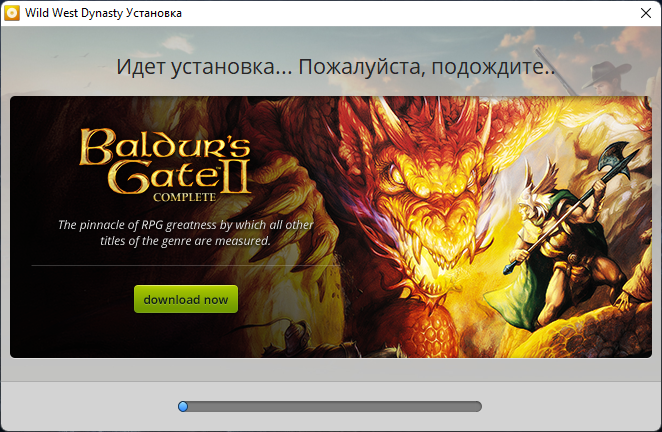Click the 'pinnacle of RPG greatness' tagline

(x=185, y=233)
